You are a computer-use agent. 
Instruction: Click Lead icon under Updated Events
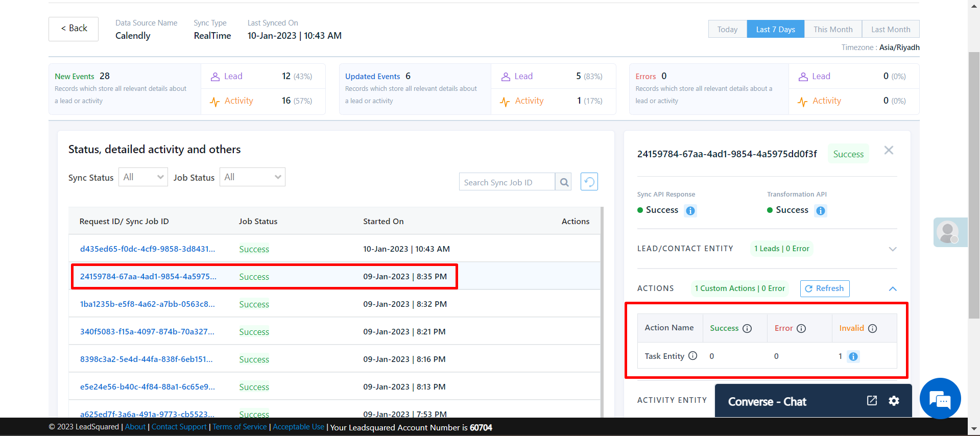[x=506, y=77]
